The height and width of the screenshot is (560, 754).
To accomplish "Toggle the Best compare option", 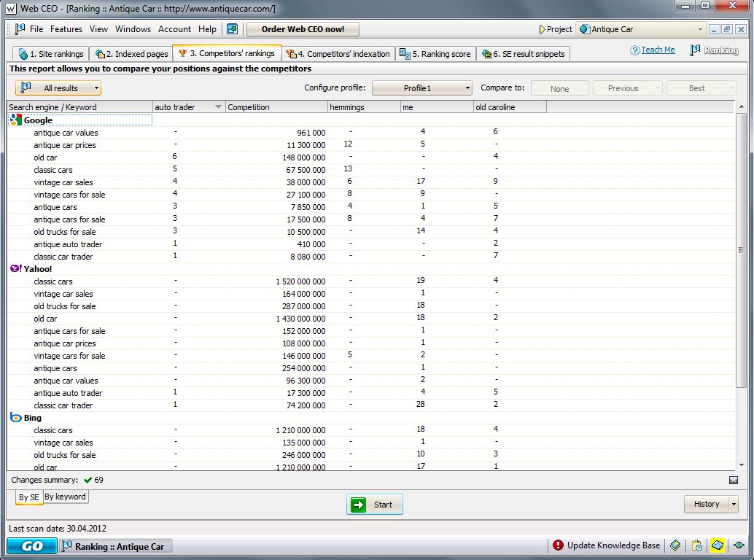I will [697, 88].
